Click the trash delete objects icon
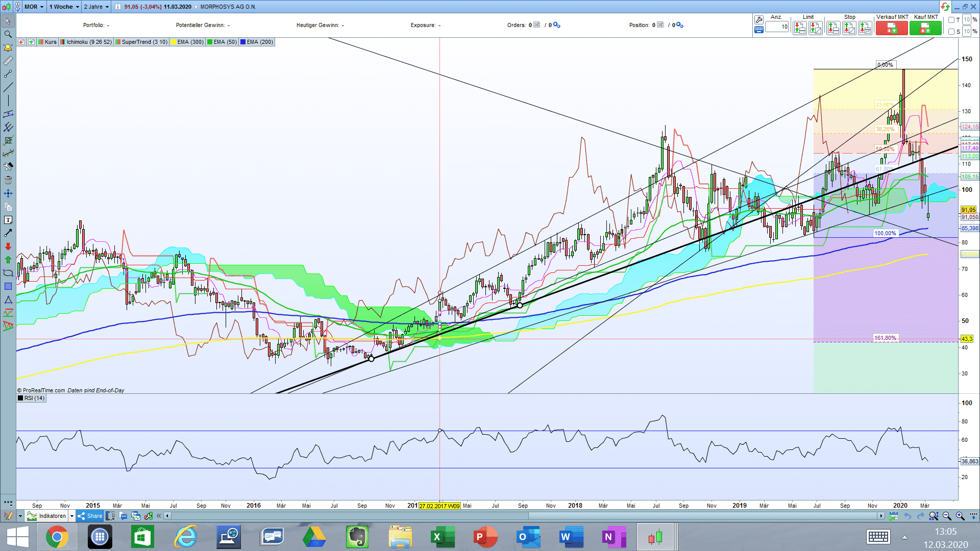This screenshot has width=980, height=551. coord(8,180)
